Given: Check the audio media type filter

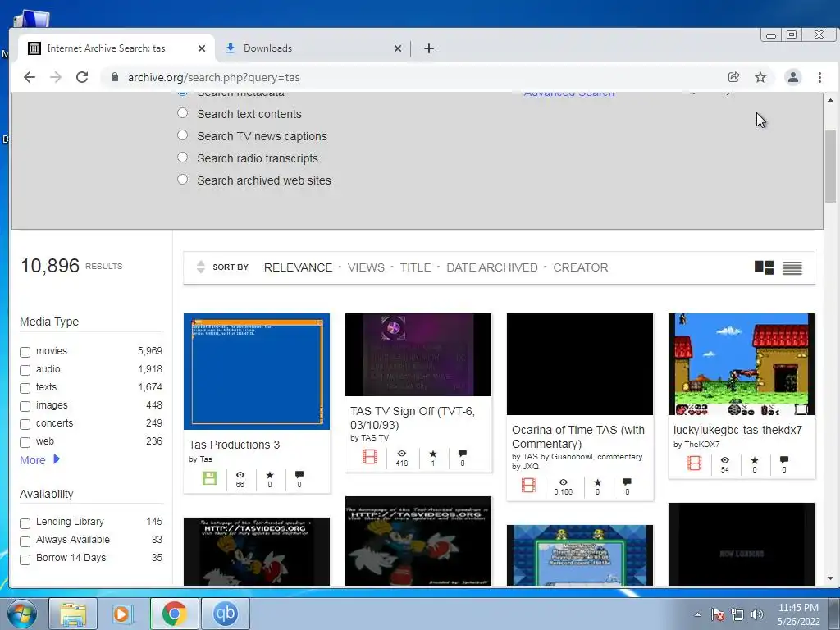Looking at the screenshot, I should click(x=25, y=370).
